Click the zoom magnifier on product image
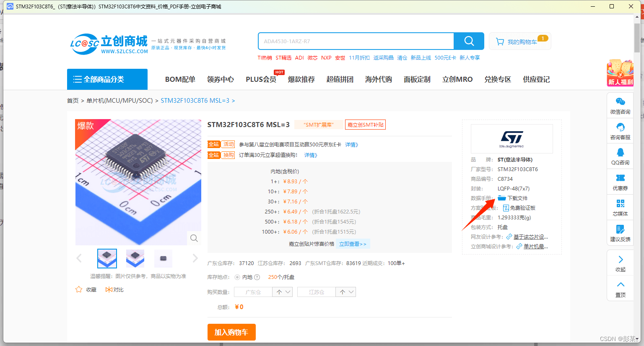 coord(194,238)
